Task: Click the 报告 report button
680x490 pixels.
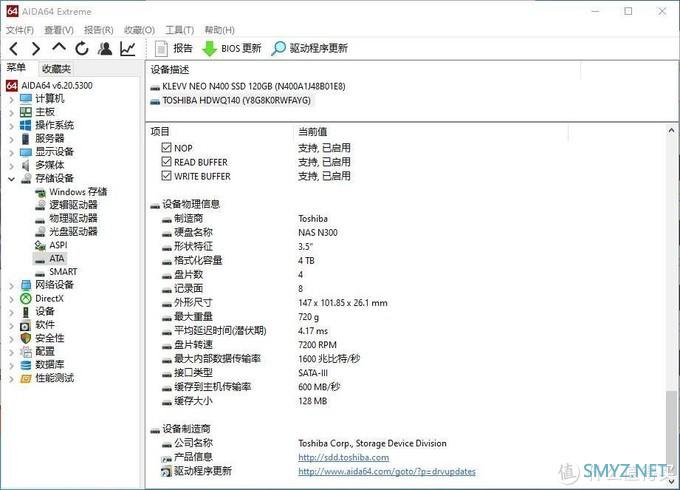Action: pos(173,48)
